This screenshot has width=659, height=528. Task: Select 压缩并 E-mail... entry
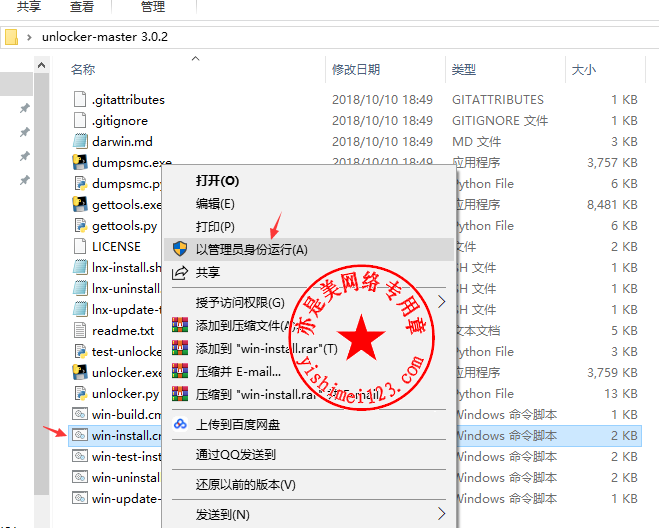[238, 372]
